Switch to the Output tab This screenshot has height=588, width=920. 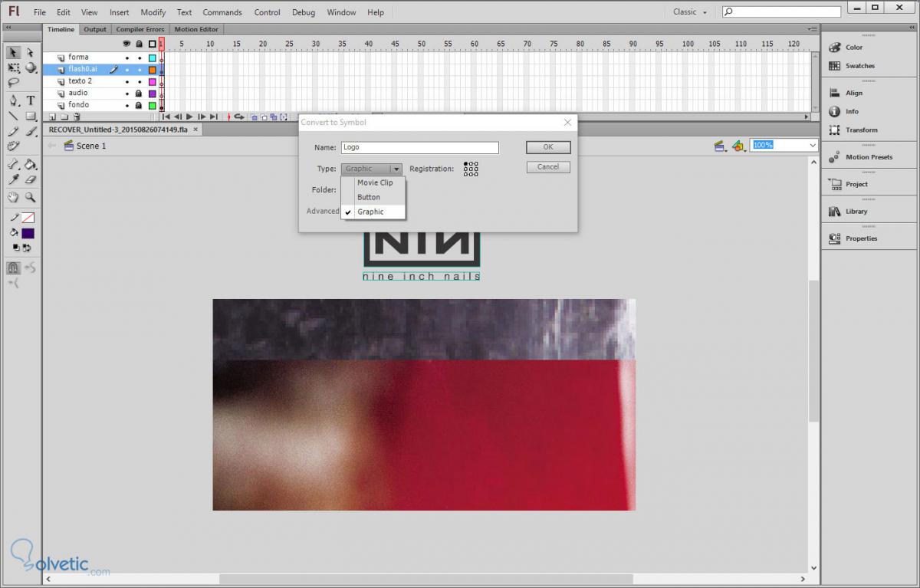[95, 29]
